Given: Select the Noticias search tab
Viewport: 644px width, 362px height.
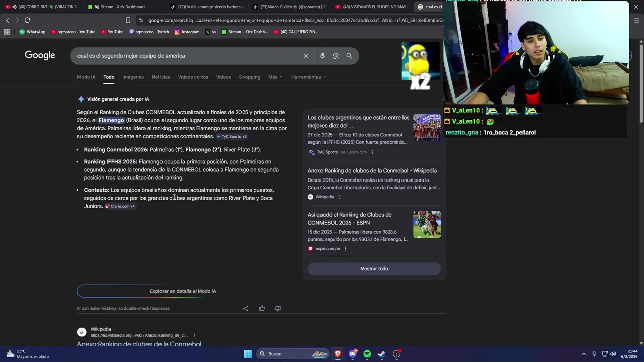Looking at the screenshot, I should point(160,77).
